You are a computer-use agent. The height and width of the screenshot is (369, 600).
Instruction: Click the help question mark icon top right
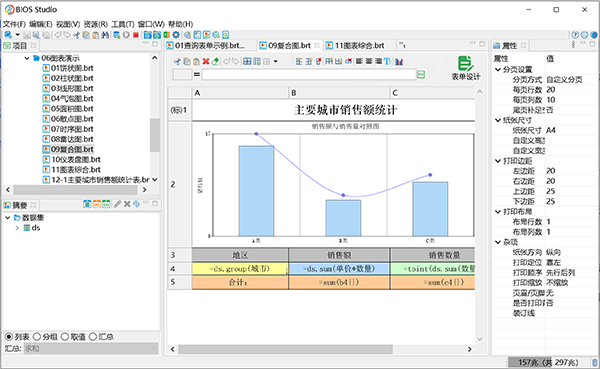(x=575, y=35)
